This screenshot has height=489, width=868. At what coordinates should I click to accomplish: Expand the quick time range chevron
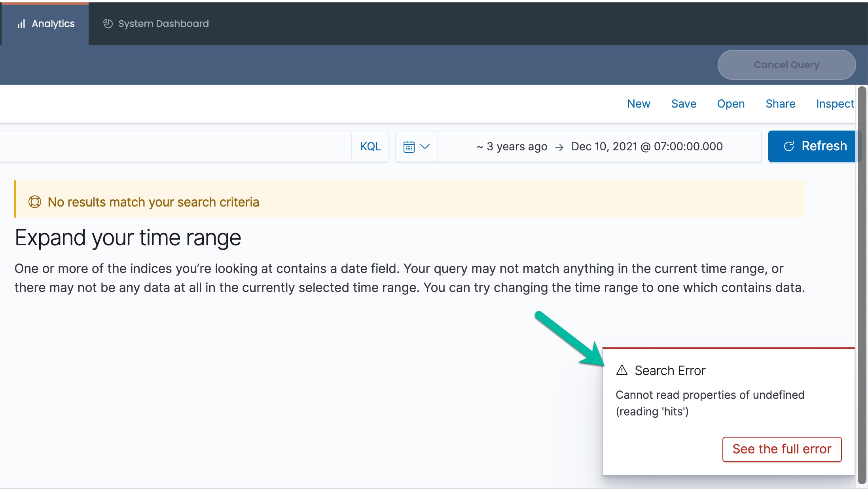[x=425, y=146]
